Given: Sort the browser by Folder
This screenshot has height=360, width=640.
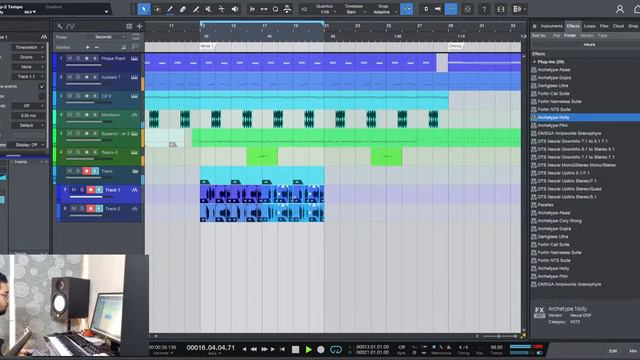Looking at the screenshot, I should coord(570,36).
